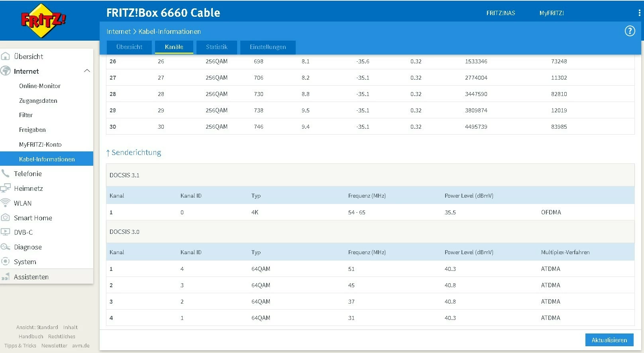Click the Smart Home icon

6,218
